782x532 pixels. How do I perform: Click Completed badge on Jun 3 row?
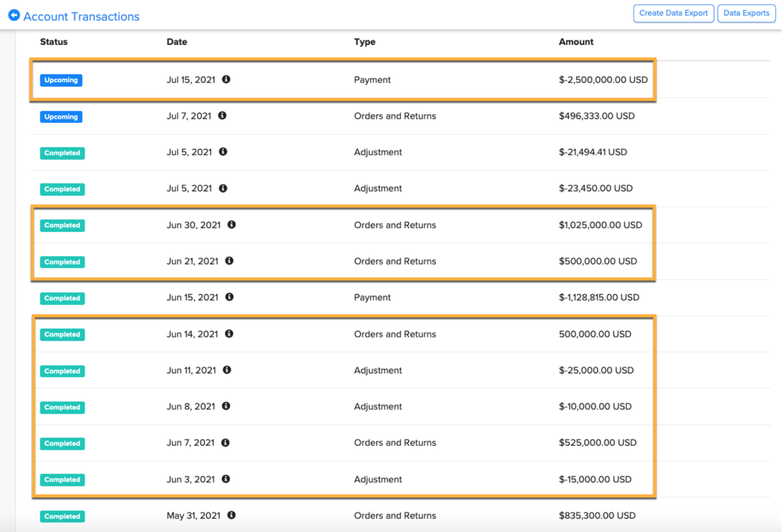(x=62, y=480)
